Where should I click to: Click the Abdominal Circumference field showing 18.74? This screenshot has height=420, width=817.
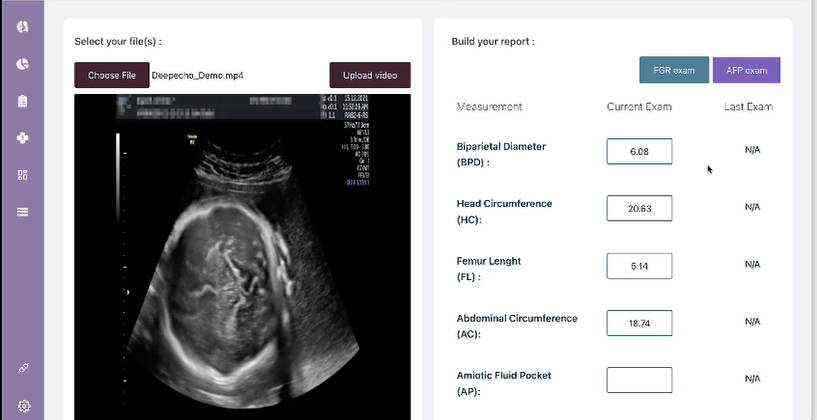point(639,323)
